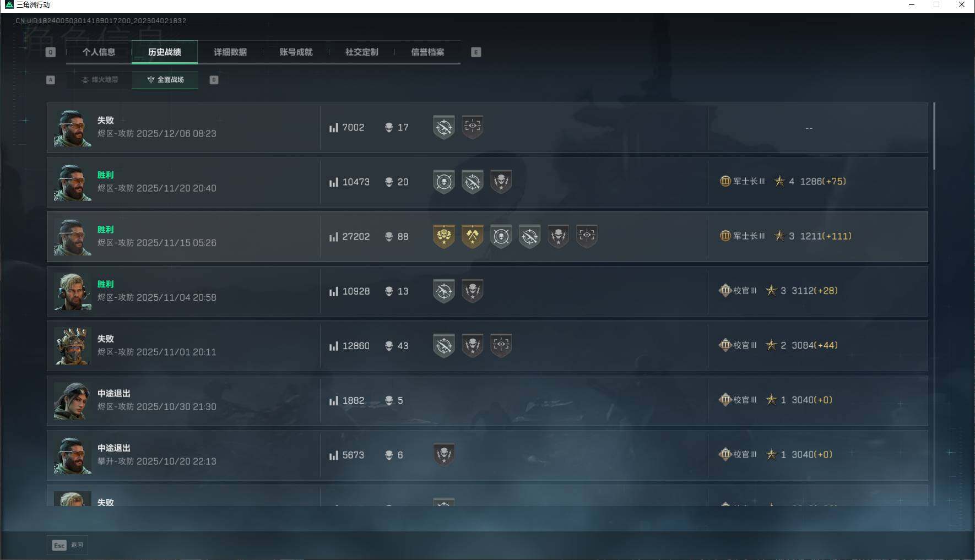Click the skull kills icon beside 88
The image size is (975, 560).
tap(389, 237)
